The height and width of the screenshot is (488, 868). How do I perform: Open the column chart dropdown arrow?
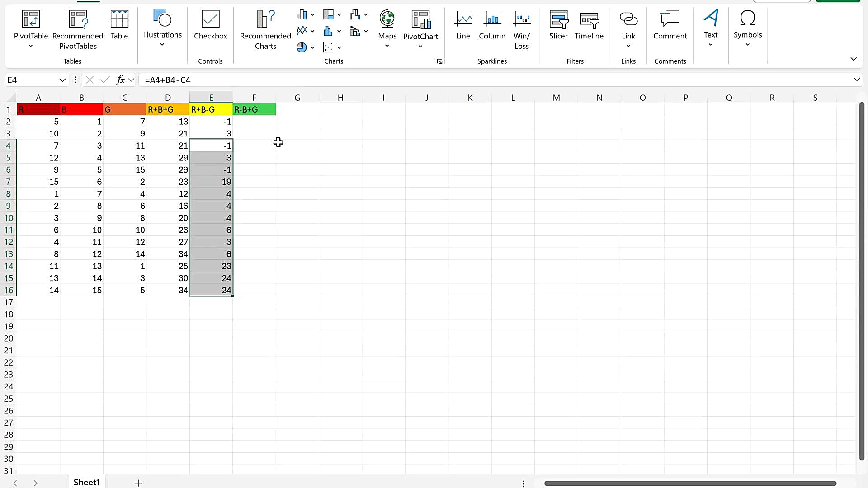312,15
